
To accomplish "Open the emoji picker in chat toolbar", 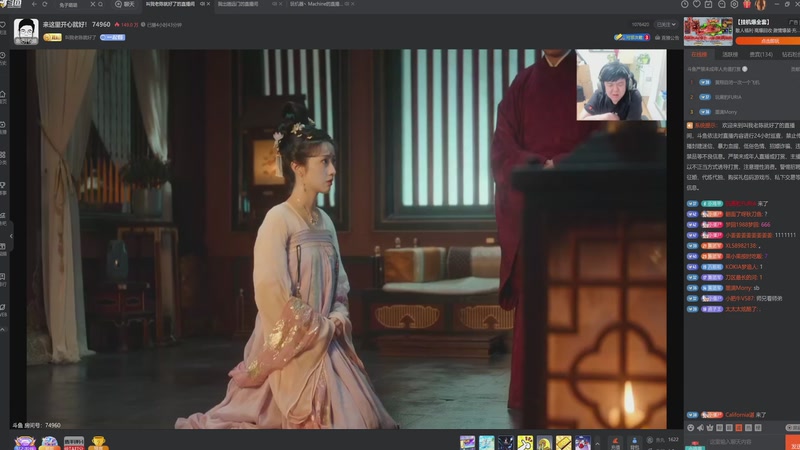I will pos(691,428).
